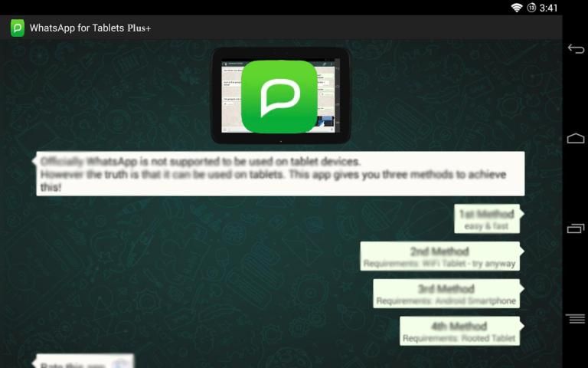
Task: Tap the intro message about tablet support
Action: point(279,173)
